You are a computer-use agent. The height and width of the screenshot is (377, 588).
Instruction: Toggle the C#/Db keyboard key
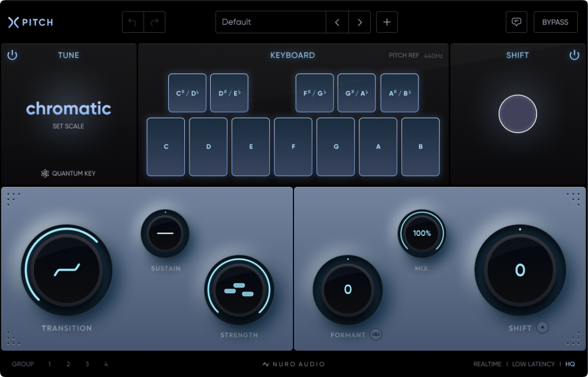(x=187, y=93)
